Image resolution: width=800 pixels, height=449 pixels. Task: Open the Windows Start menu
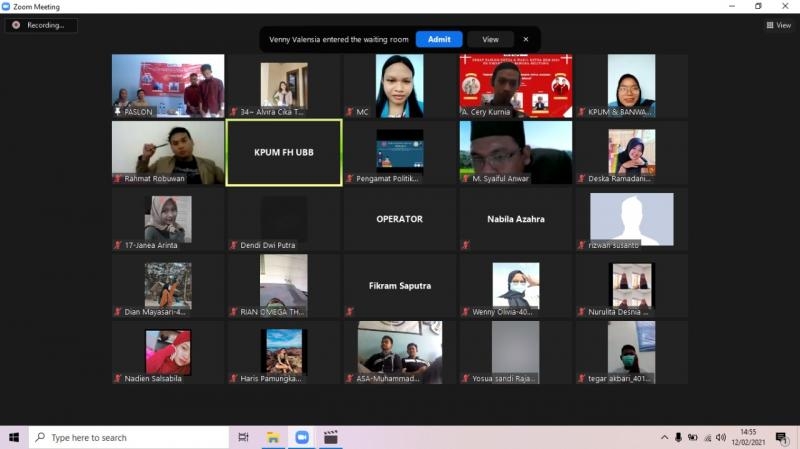point(14,437)
